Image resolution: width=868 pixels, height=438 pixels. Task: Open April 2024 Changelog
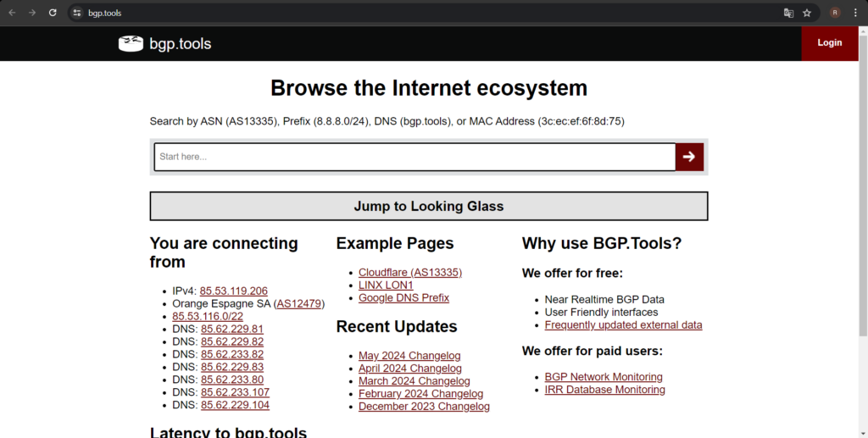click(x=410, y=369)
